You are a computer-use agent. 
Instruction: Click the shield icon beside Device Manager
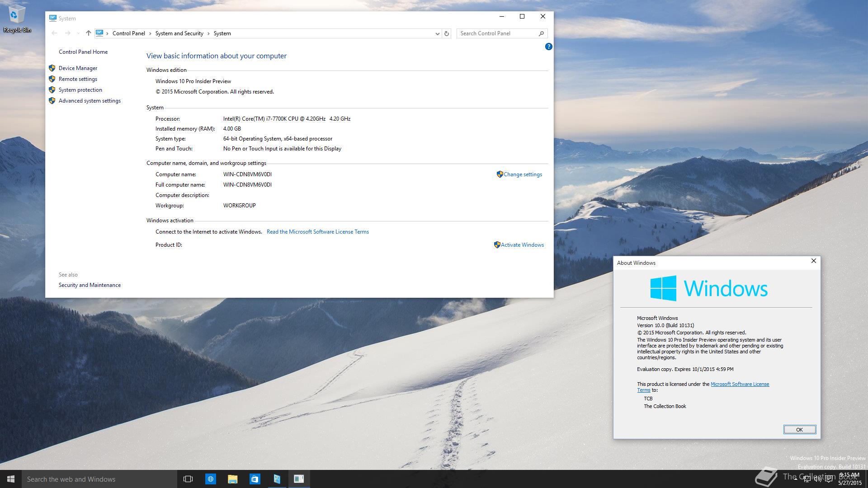click(52, 68)
